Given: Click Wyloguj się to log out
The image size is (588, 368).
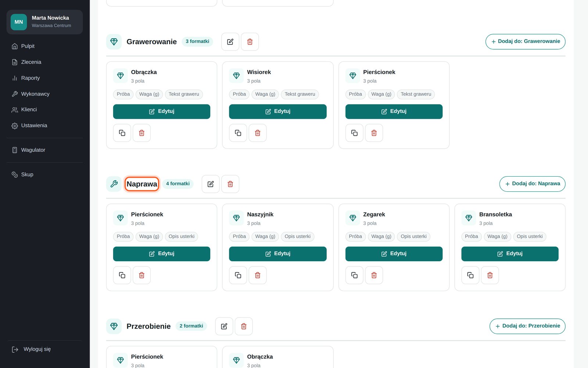Looking at the screenshot, I should [45, 349].
